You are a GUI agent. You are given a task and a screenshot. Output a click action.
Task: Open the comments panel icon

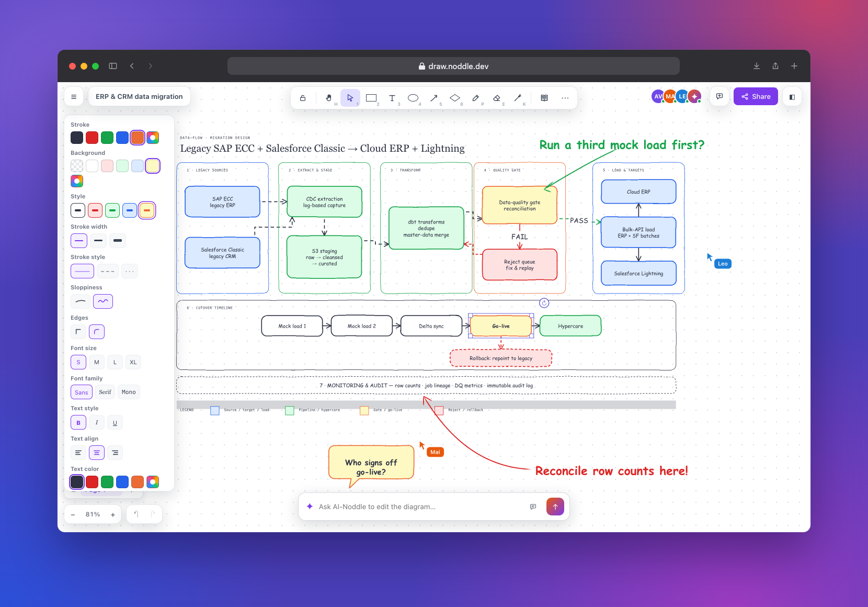719,97
